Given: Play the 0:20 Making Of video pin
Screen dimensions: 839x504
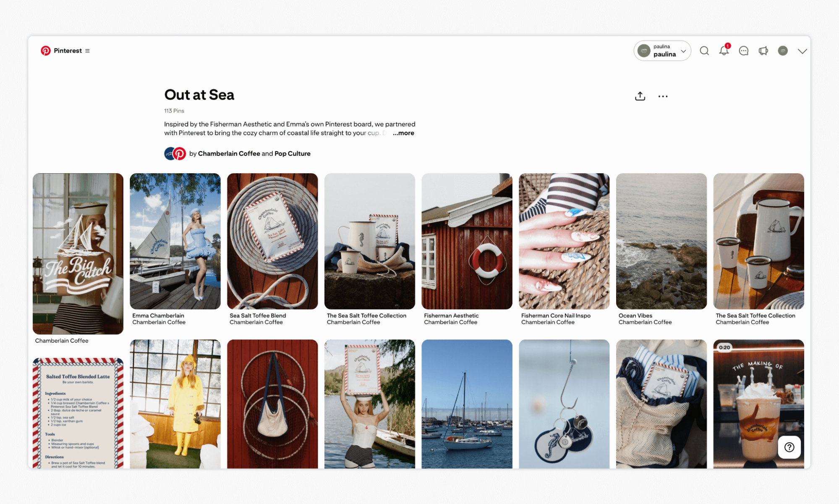Looking at the screenshot, I should point(758,404).
